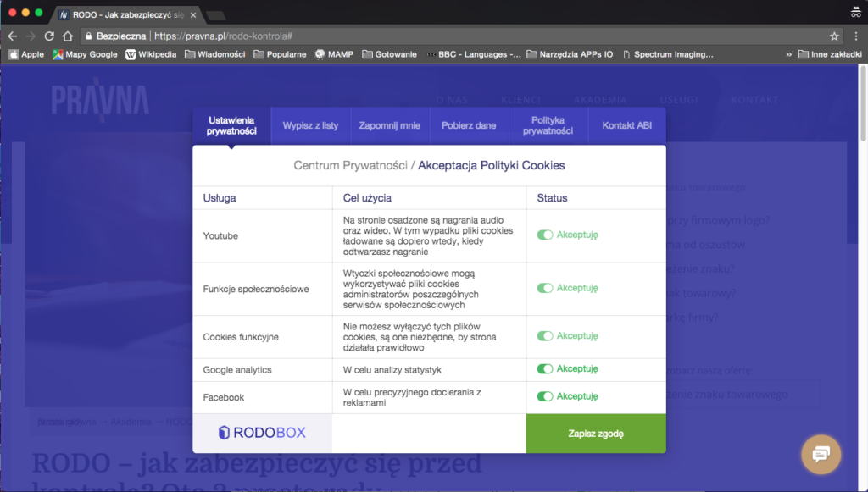This screenshot has height=492, width=868.
Task: Click the Zapisz zgodę button
Action: tap(596, 434)
